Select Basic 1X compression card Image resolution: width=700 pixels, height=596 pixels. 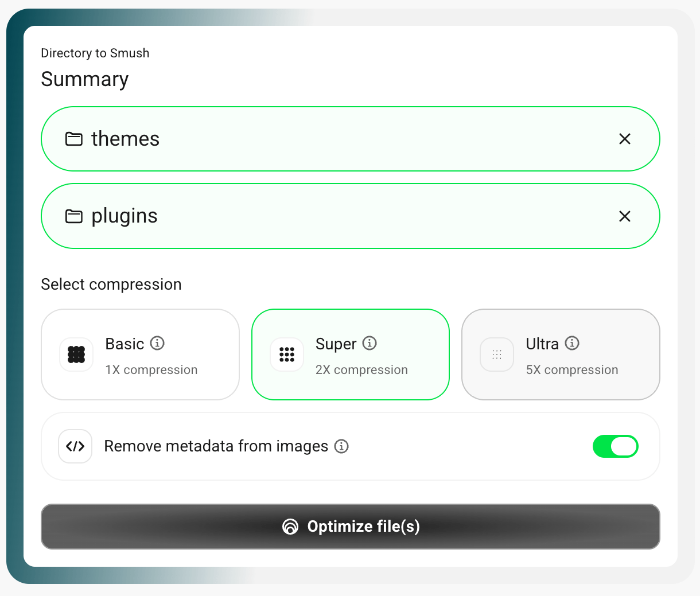click(x=140, y=355)
